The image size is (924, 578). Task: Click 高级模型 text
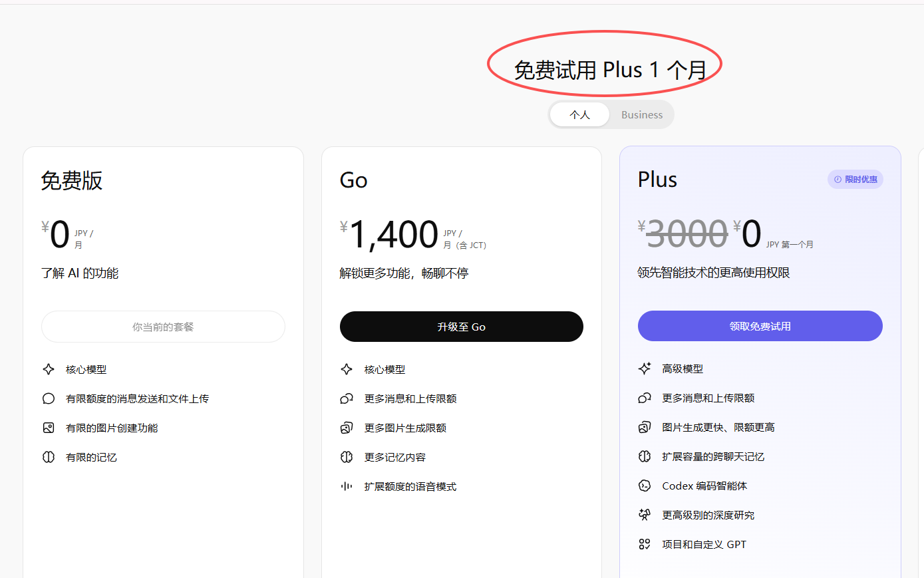(683, 368)
